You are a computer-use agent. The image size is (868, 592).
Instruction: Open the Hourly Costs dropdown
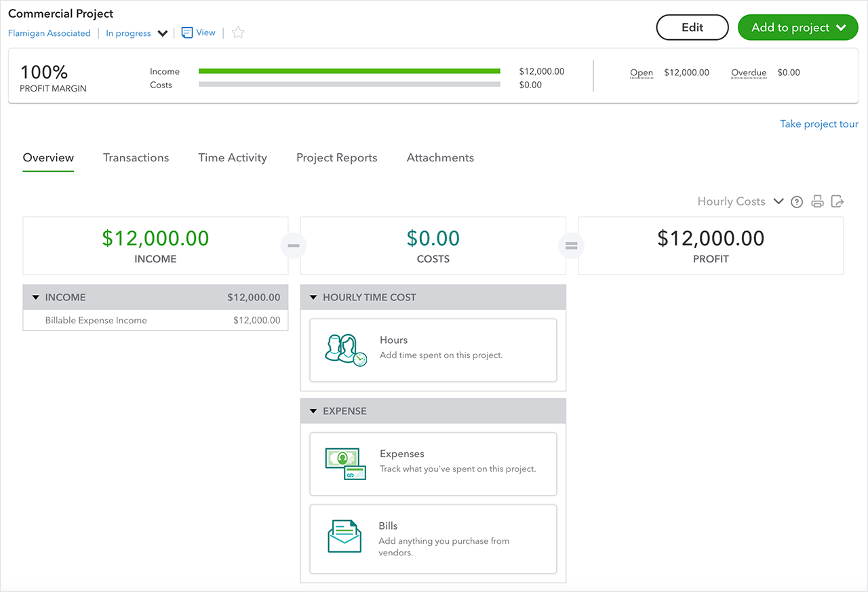pos(741,201)
